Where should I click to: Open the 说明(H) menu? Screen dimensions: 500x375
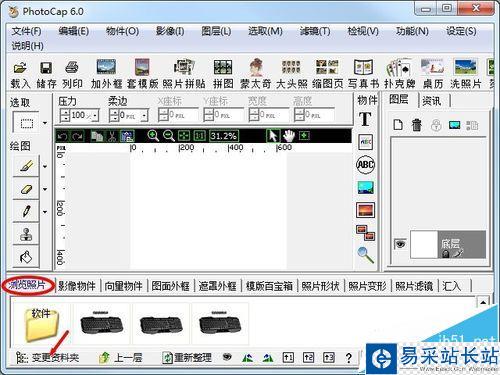[x=28, y=46]
